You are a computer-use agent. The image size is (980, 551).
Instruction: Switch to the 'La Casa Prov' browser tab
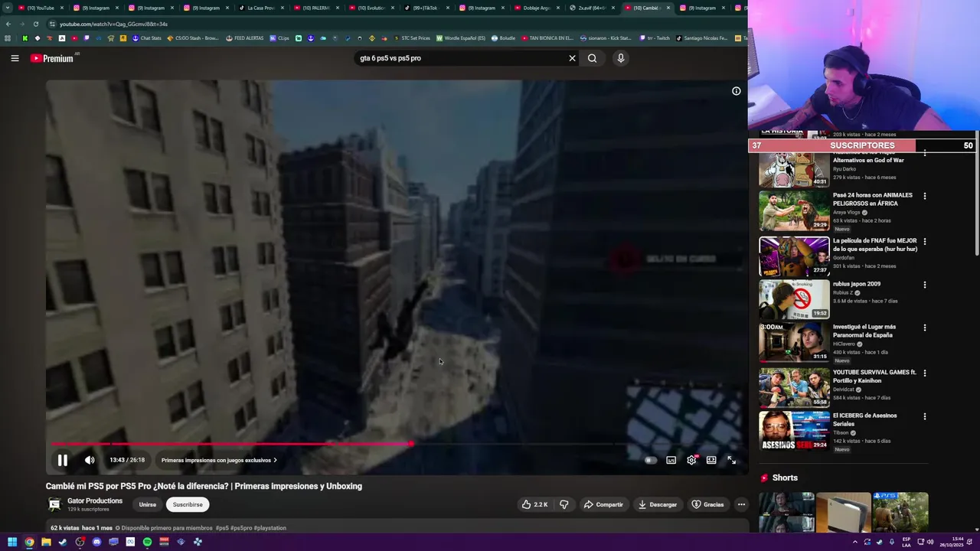point(260,8)
